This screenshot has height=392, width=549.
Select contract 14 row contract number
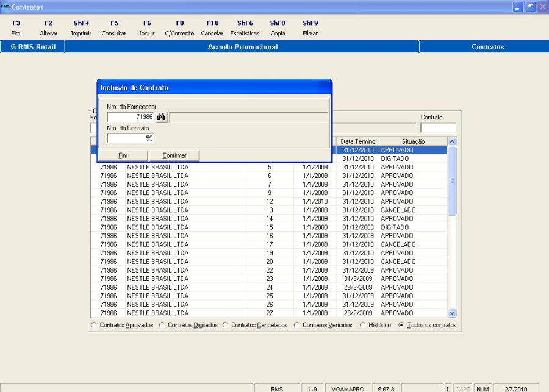tap(269, 219)
